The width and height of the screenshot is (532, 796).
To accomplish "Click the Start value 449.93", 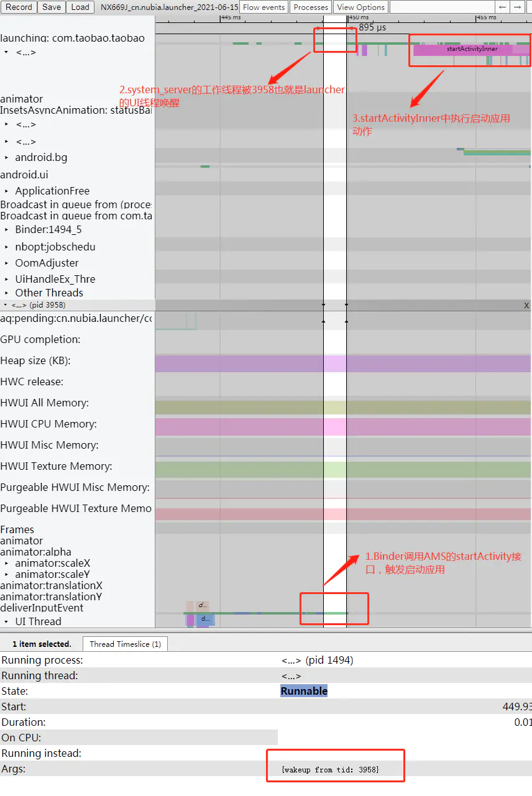I will [517, 707].
